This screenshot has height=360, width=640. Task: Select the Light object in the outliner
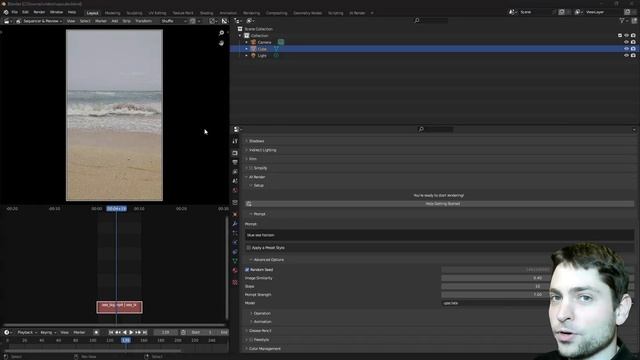[x=262, y=56]
